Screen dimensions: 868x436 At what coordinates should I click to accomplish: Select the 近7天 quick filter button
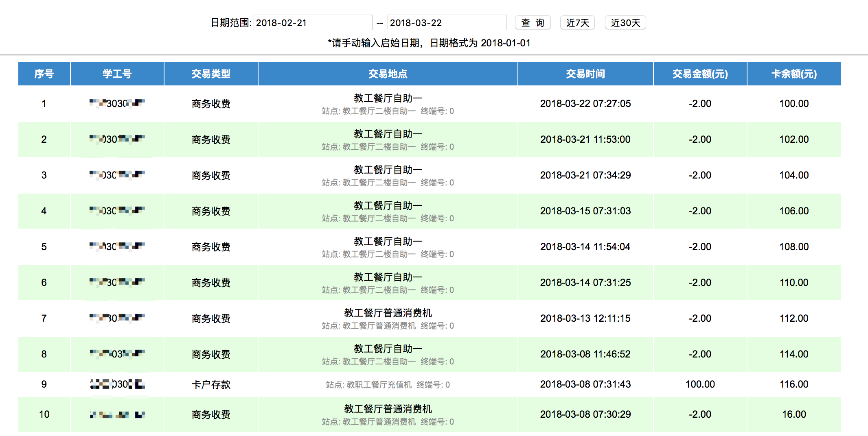pyautogui.click(x=577, y=23)
